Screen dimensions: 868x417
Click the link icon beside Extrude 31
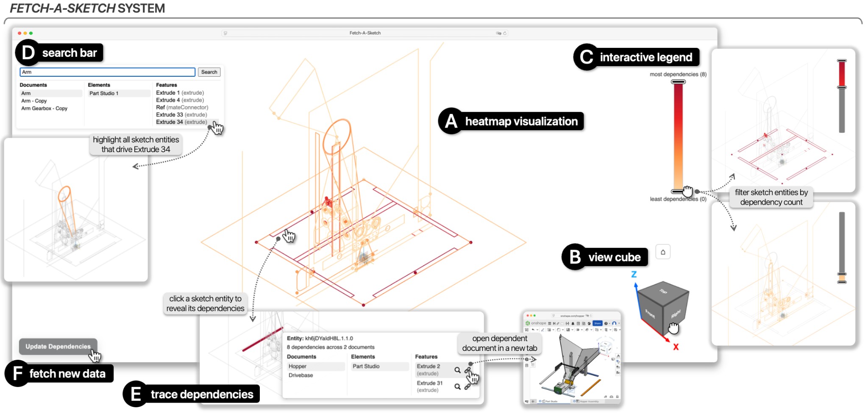467,387
